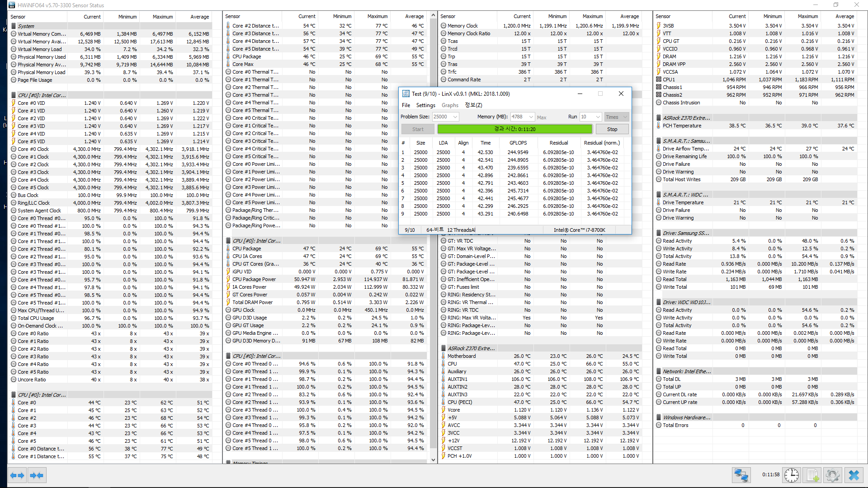Open the LinX Settings menu
Viewport: 868px width, 488px height.
point(425,105)
